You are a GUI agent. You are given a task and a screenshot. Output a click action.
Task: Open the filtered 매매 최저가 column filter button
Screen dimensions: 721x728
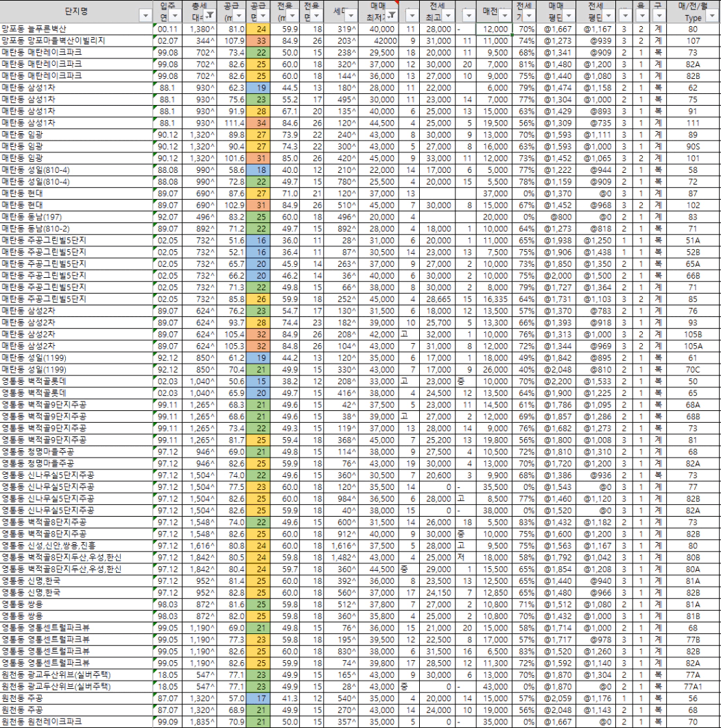pos(392,16)
